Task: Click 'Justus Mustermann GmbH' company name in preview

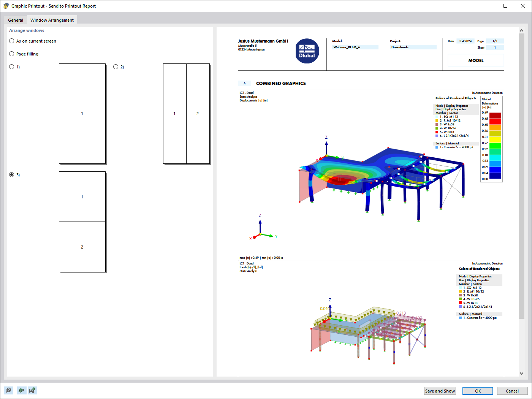Action: click(263, 41)
